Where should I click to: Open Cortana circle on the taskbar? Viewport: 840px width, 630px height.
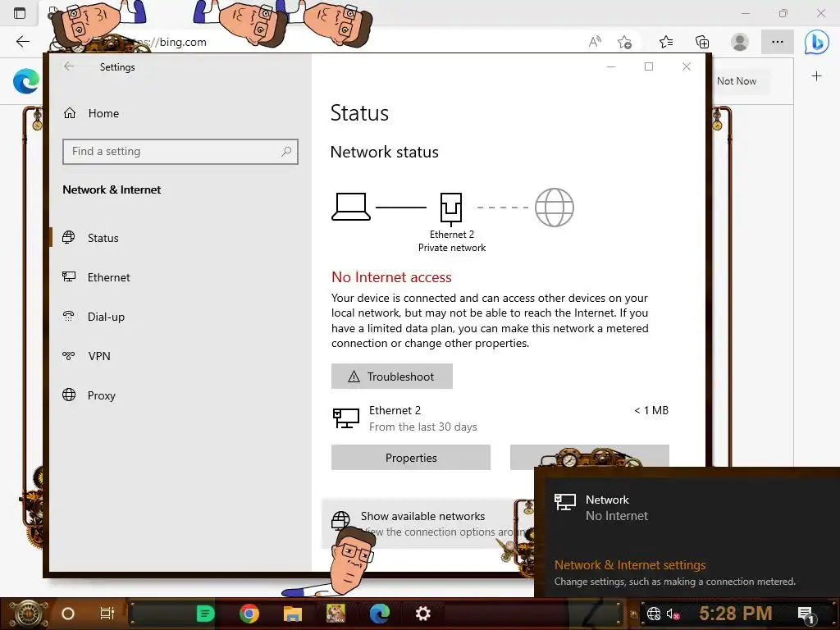click(x=68, y=614)
